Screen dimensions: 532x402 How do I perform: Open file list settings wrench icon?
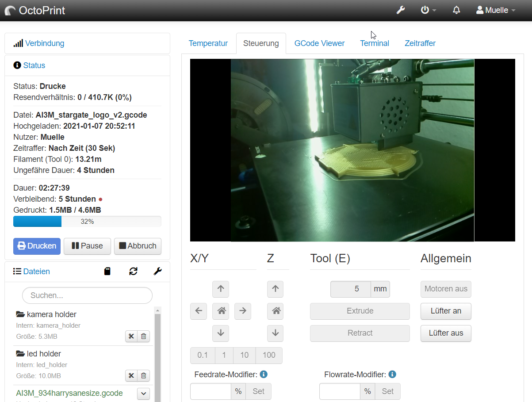pyautogui.click(x=157, y=271)
